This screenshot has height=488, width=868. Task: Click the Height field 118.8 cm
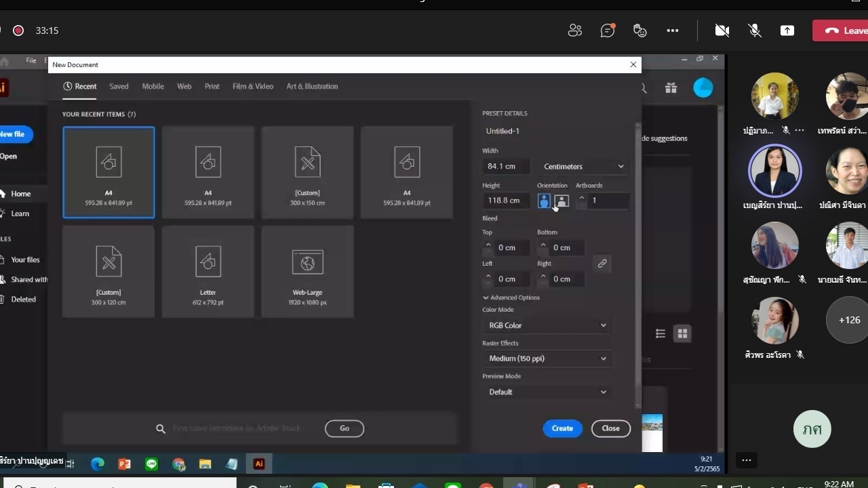(506, 201)
